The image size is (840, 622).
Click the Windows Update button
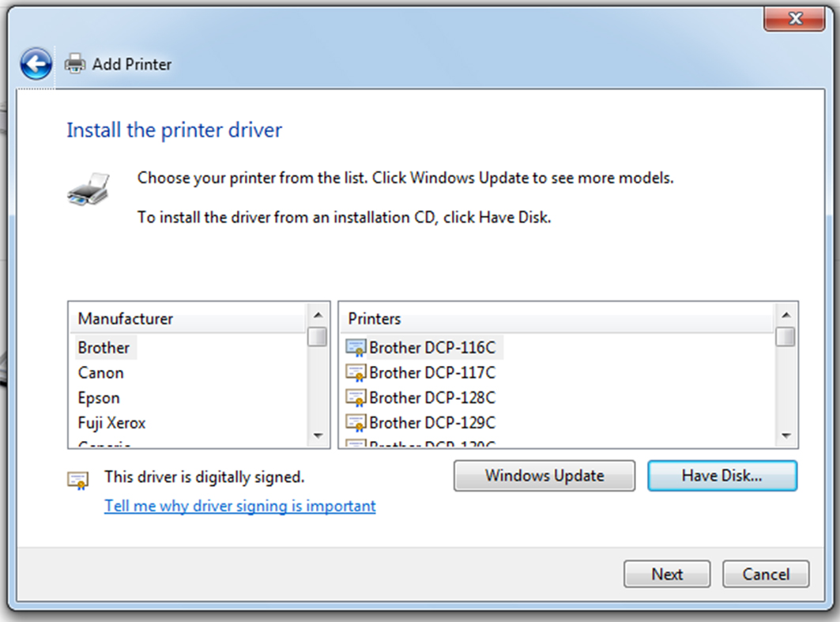(544, 476)
